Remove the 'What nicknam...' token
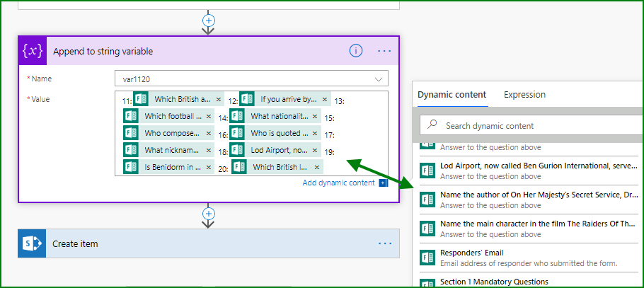The width and height of the screenshot is (644, 288). (208, 150)
